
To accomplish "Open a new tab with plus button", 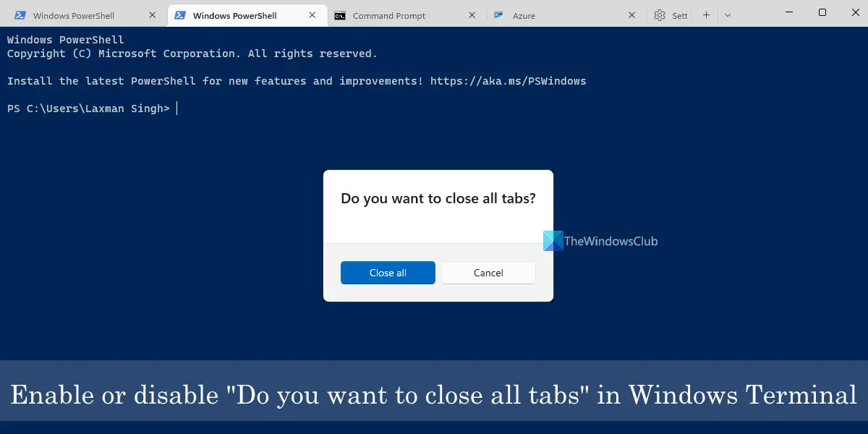I will coord(707,15).
